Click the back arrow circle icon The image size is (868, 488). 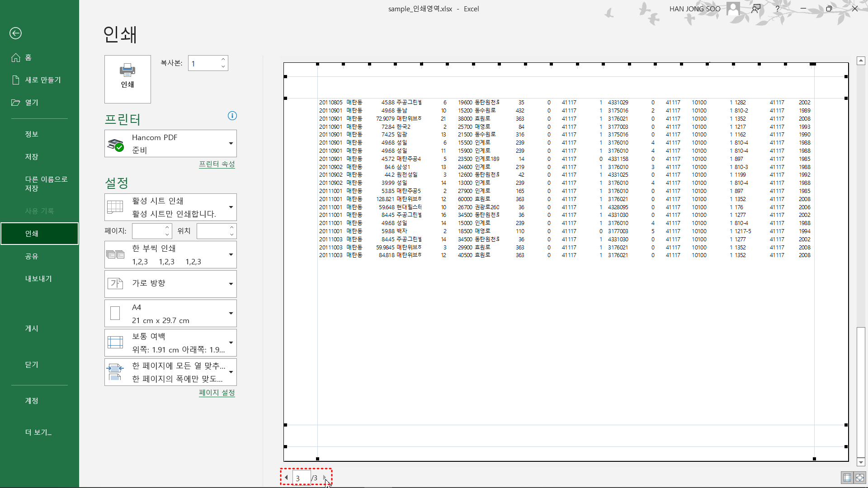point(15,33)
